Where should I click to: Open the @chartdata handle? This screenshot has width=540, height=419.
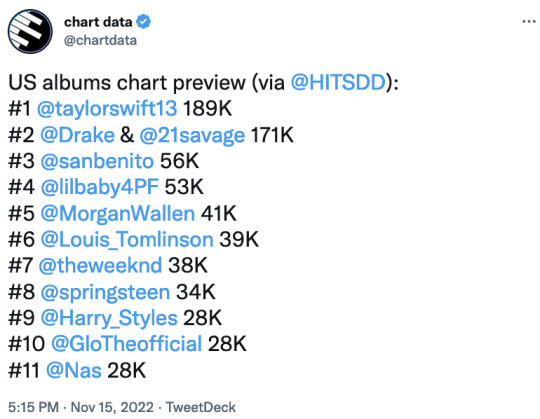[100, 40]
